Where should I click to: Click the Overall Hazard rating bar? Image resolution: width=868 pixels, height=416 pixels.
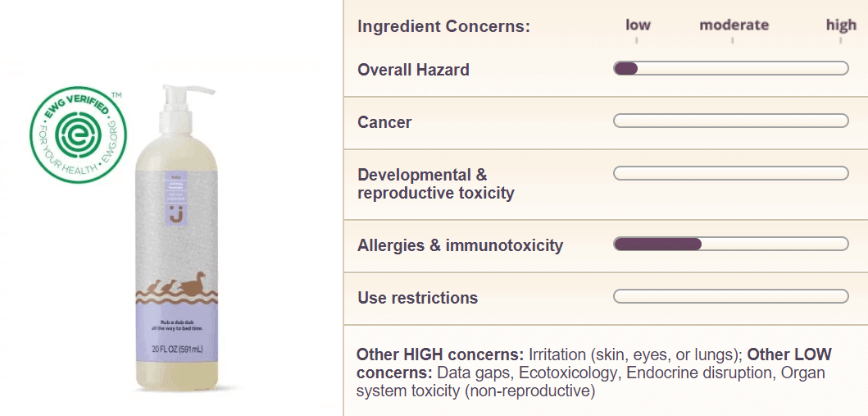point(731,69)
